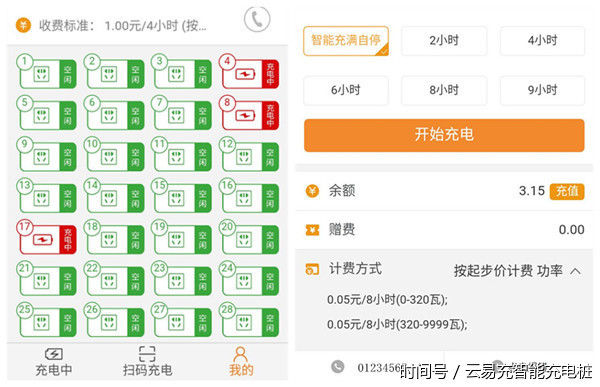Choose 8小时 charging duration
The width and height of the screenshot is (600, 387).
(444, 90)
